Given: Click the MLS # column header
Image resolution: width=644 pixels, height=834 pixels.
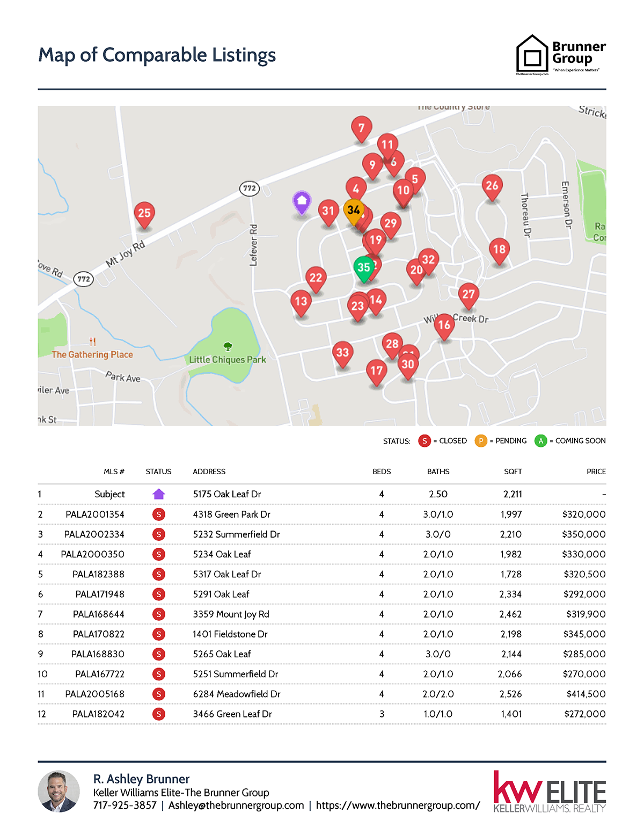Looking at the screenshot, I should [114, 472].
